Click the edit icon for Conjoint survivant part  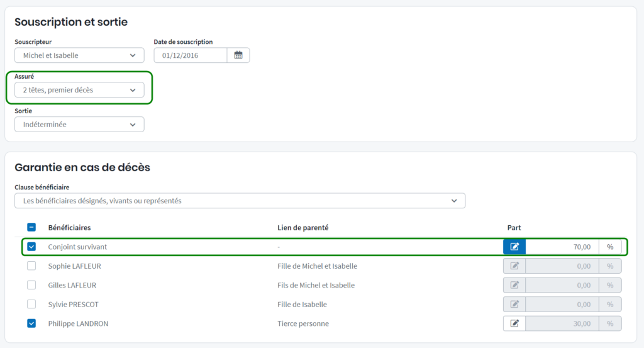click(514, 247)
